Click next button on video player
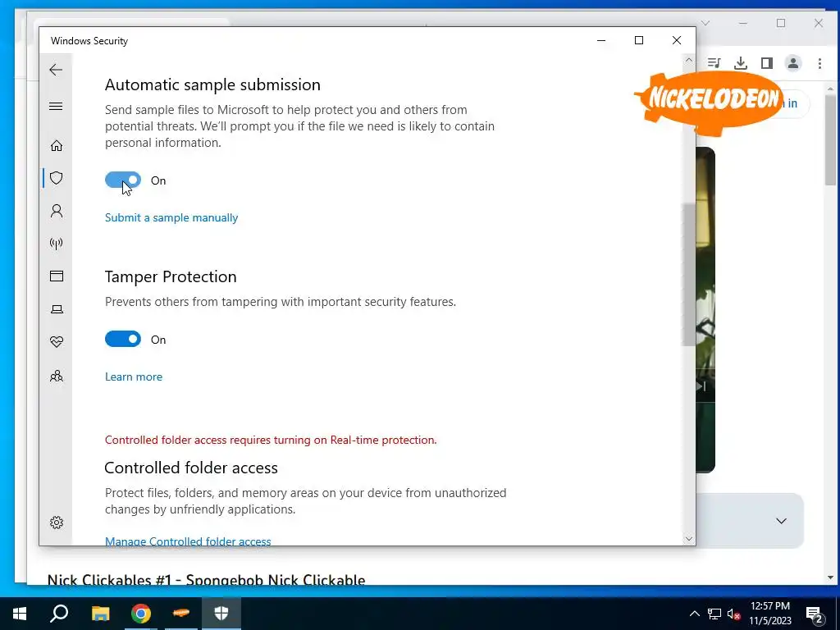Image resolution: width=840 pixels, height=630 pixels. pyautogui.click(x=702, y=386)
